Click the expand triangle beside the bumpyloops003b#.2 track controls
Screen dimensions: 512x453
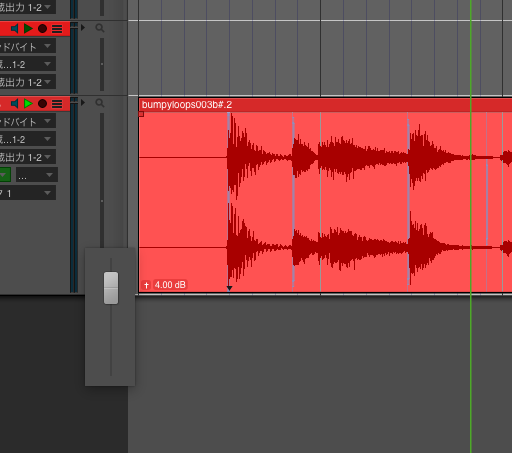pos(83,102)
